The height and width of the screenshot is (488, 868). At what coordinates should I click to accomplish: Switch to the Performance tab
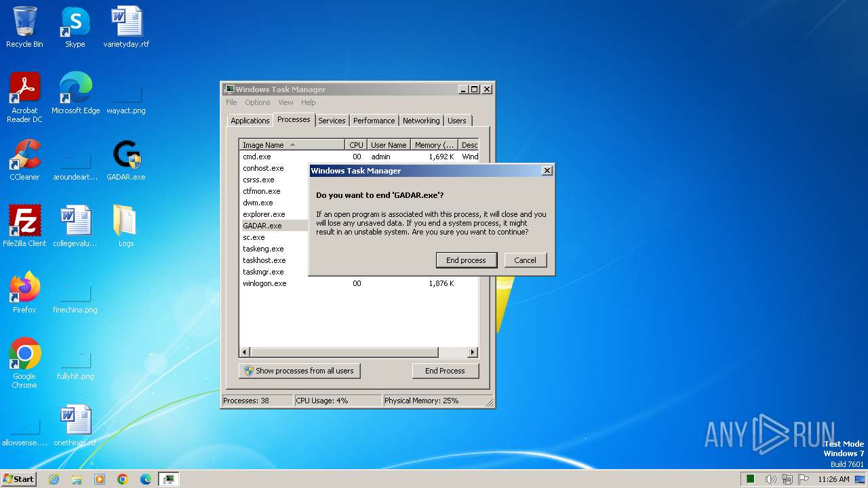[374, 121]
